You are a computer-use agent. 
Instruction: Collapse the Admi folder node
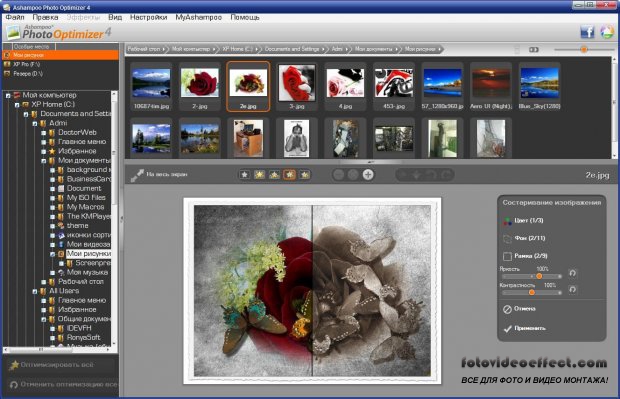(35, 123)
